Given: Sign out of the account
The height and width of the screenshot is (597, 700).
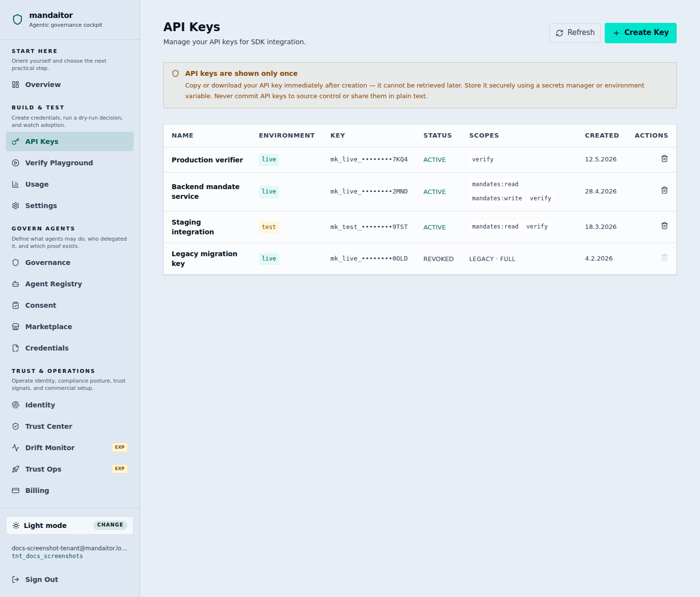Looking at the screenshot, I should pos(70,579).
